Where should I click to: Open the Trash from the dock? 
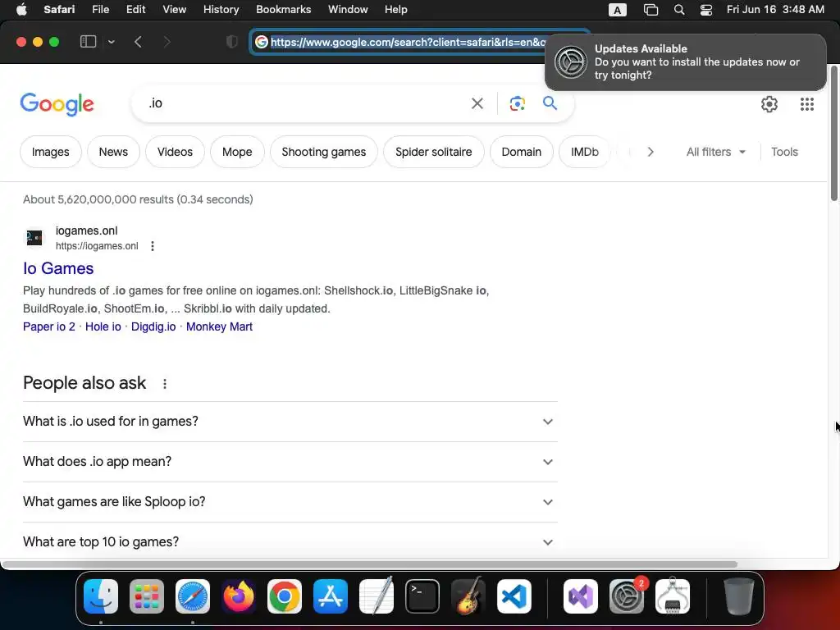(739, 596)
